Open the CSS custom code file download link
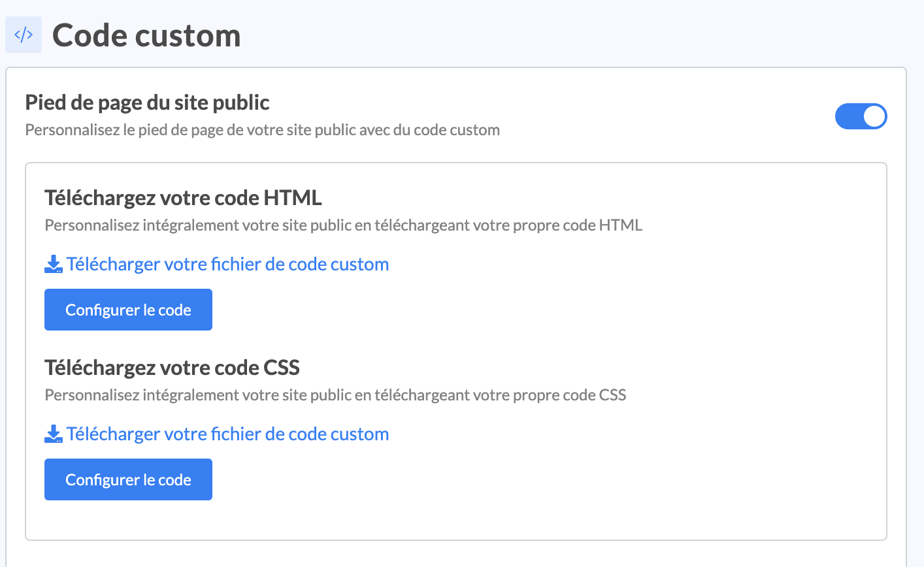The height and width of the screenshot is (567, 924). [227, 434]
